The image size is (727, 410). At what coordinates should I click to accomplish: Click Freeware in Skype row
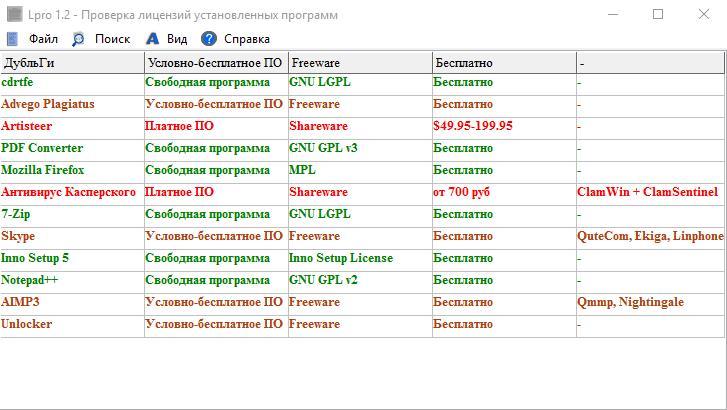click(314, 236)
